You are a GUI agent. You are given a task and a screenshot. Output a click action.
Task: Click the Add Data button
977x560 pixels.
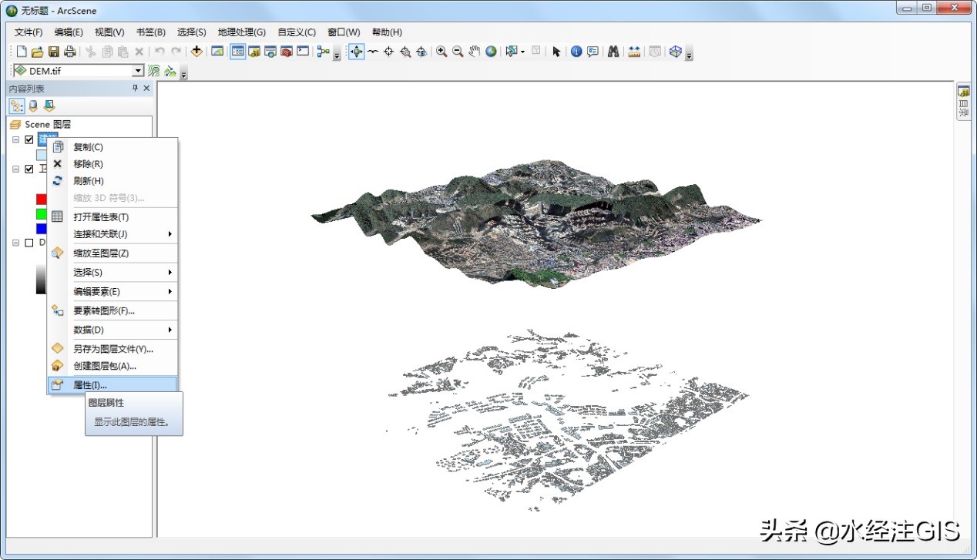196,52
